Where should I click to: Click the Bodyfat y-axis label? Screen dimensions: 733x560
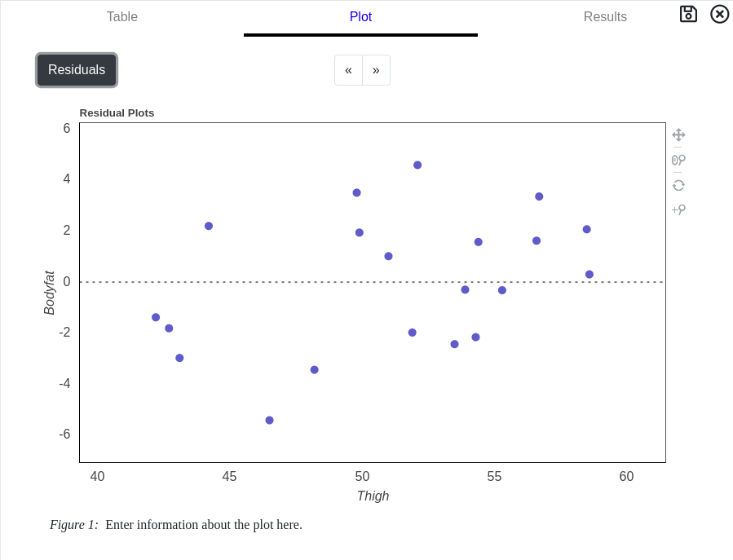(47, 293)
